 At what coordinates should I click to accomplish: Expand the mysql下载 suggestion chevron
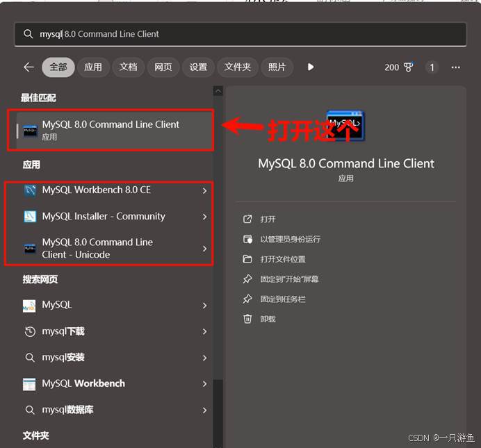(x=204, y=331)
